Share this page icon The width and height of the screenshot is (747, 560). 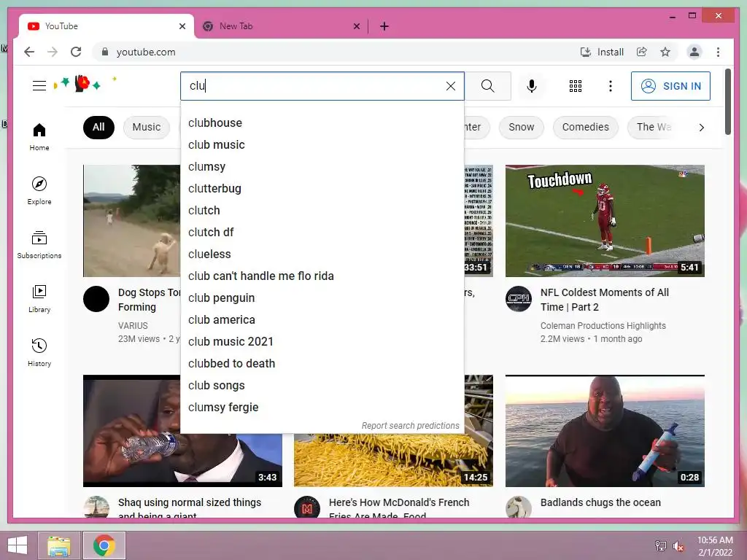tap(642, 52)
